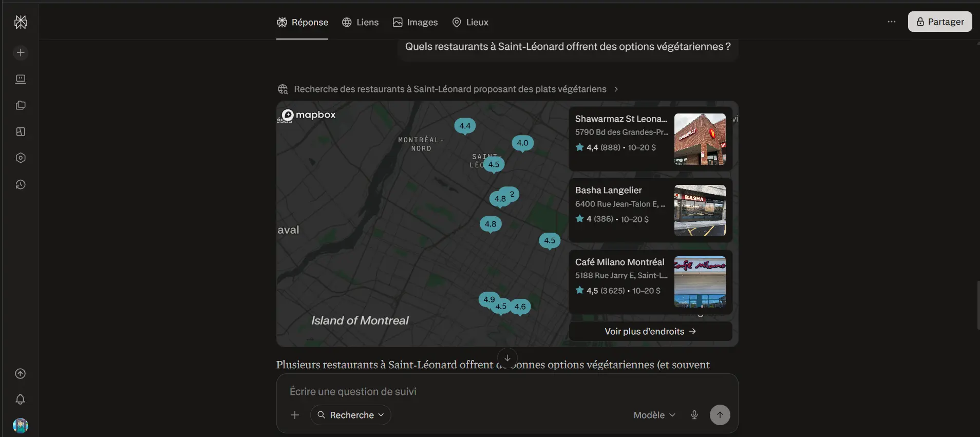The height and width of the screenshot is (437, 980).
Task: Click the send arrow button
Action: coord(720,415)
